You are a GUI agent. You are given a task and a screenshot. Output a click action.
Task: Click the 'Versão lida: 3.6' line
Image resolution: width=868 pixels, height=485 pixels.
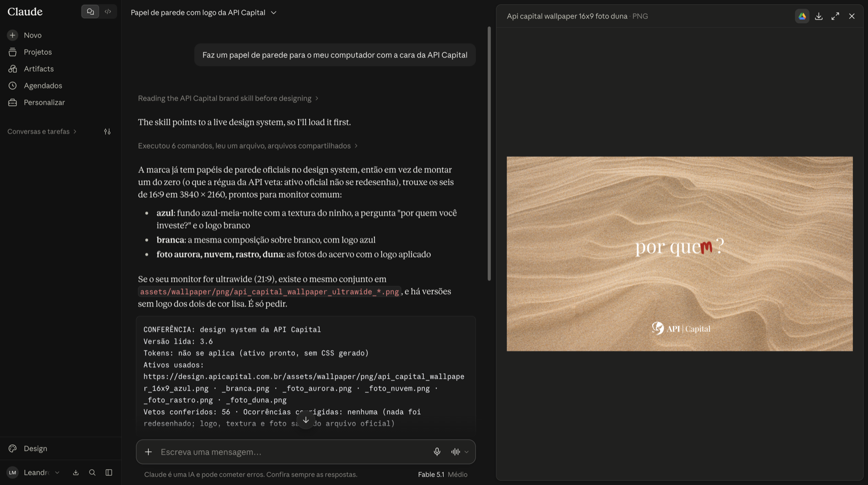[x=178, y=341]
